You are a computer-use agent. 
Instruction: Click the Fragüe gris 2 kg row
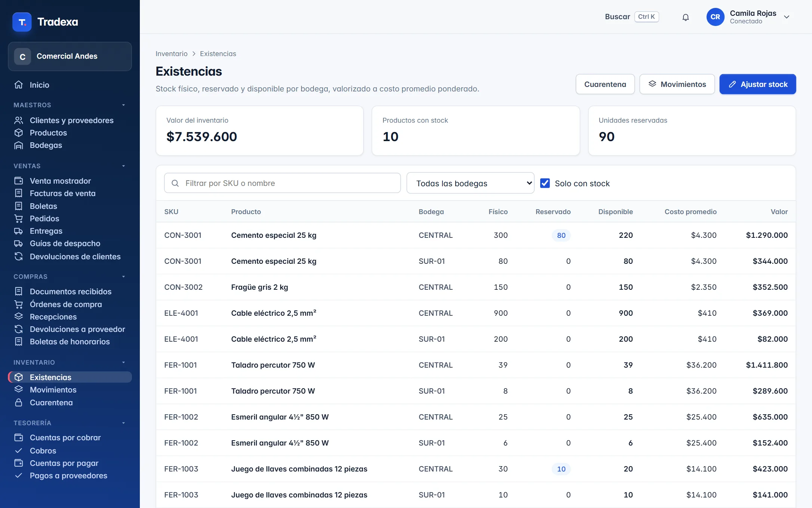pos(476,287)
